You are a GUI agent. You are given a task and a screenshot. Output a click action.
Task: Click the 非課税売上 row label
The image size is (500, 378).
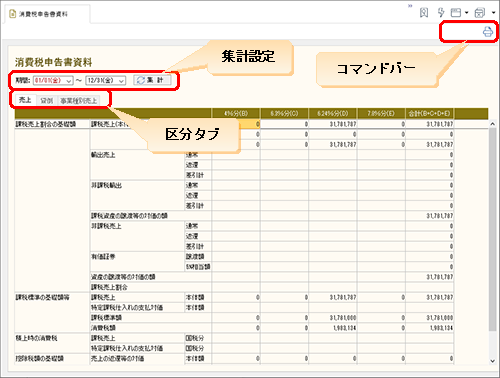106,226
